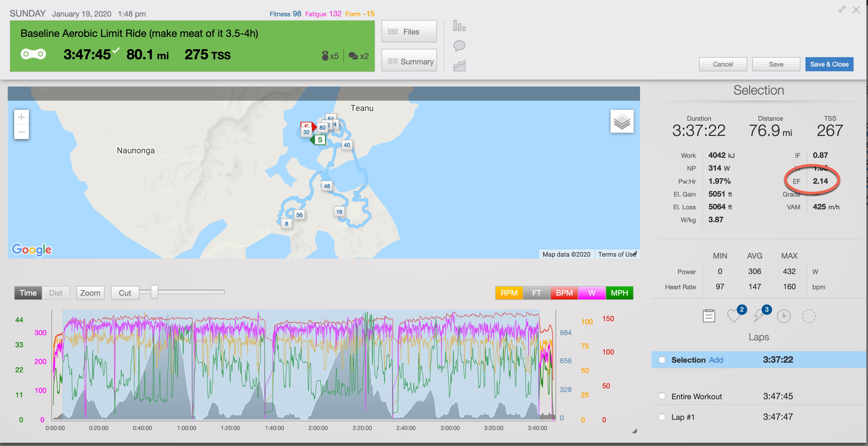
Task: Toggle the MPH speed channel
Action: tap(619, 293)
